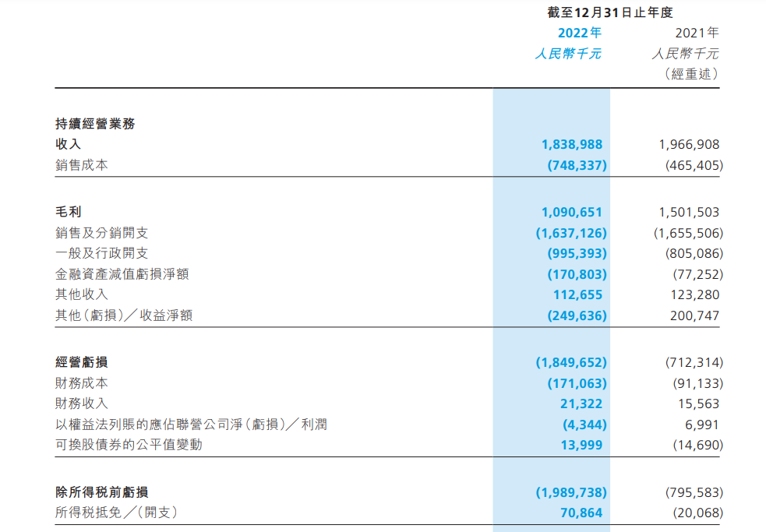Click the value 15,563
This screenshot has height=532, width=766.
point(698,404)
